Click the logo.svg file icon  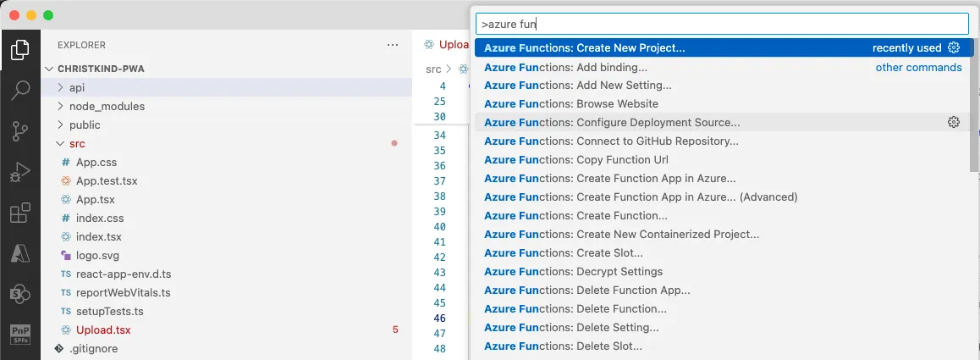click(x=66, y=256)
